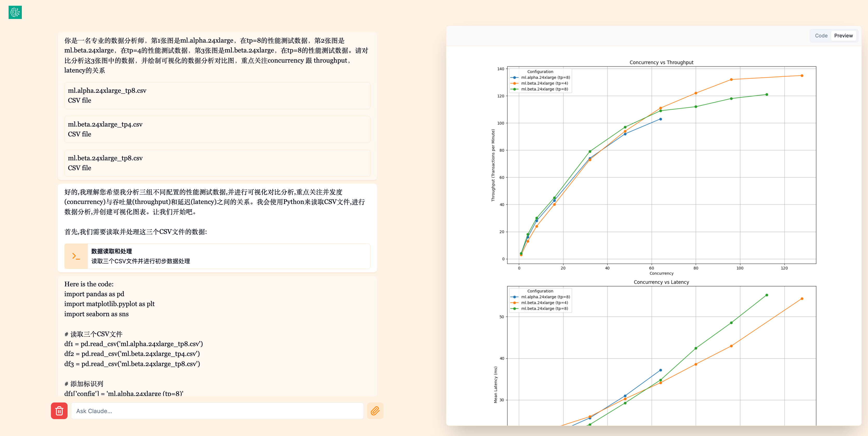The width and height of the screenshot is (868, 436).
Task: Click the '# 读取三个CSV文件' comment line
Action: (x=93, y=334)
